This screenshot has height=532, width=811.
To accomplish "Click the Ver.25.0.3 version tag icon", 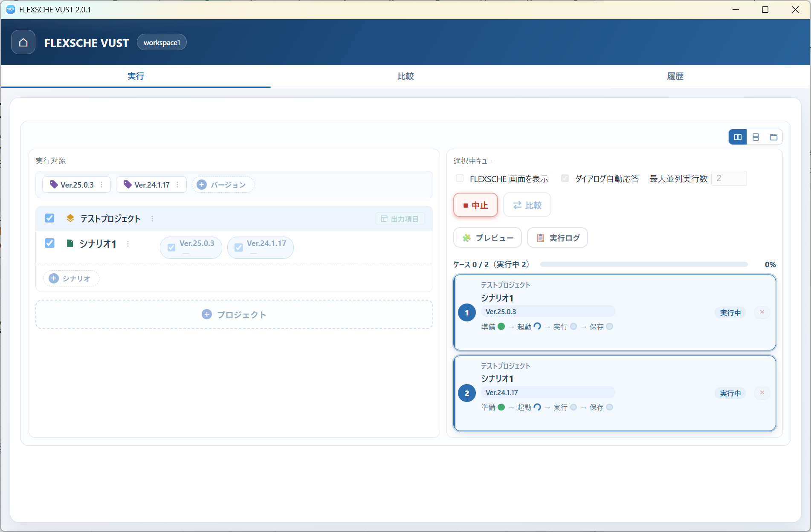I will coord(54,185).
